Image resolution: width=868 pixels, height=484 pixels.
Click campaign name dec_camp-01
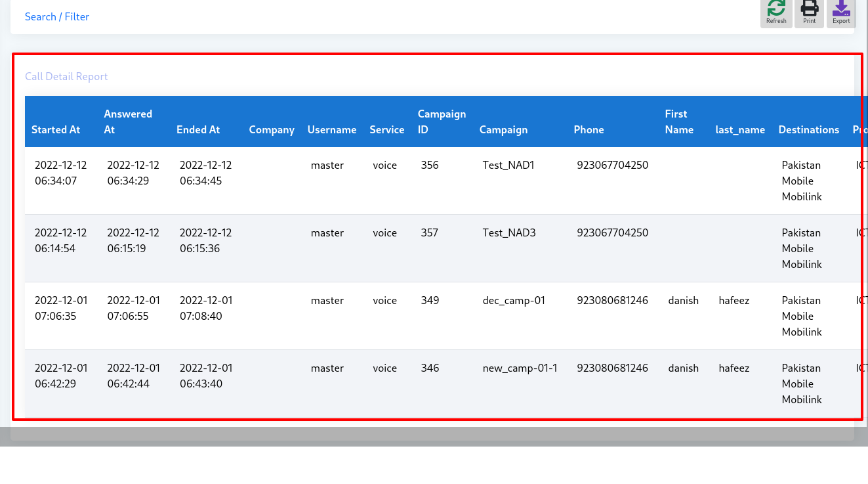(514, 300)
